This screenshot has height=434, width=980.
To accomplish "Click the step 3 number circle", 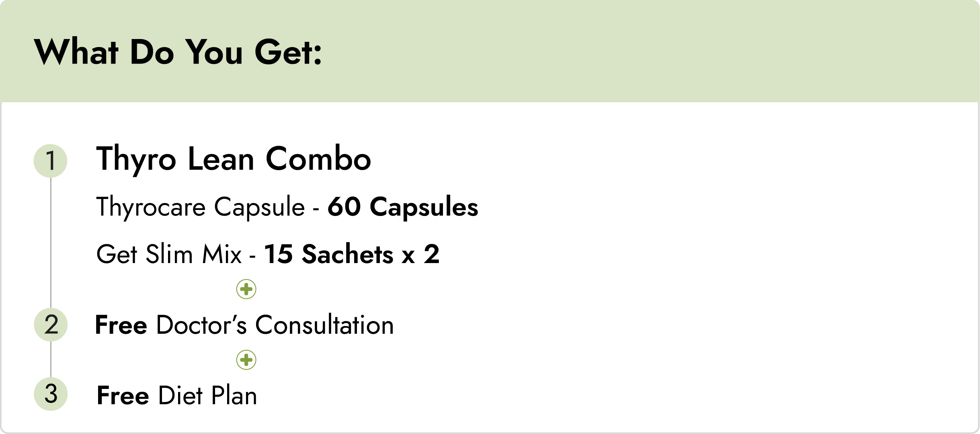I will pos(51,394).
